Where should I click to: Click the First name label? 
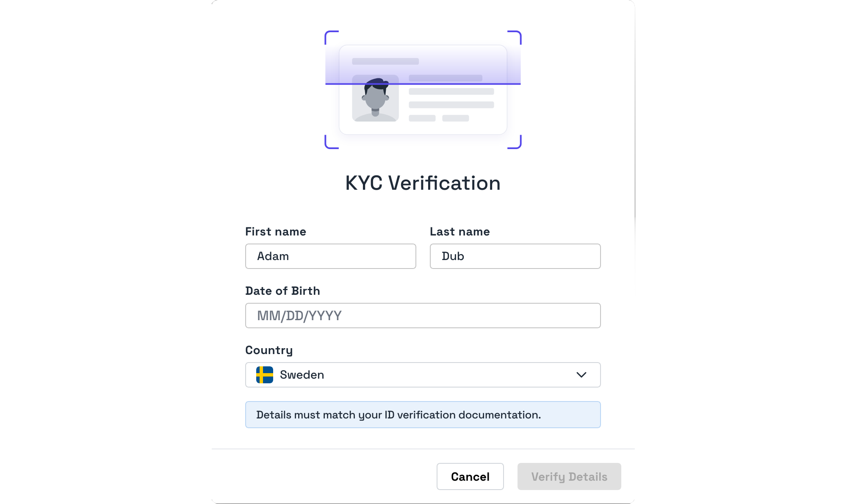[x=276, y=232]
